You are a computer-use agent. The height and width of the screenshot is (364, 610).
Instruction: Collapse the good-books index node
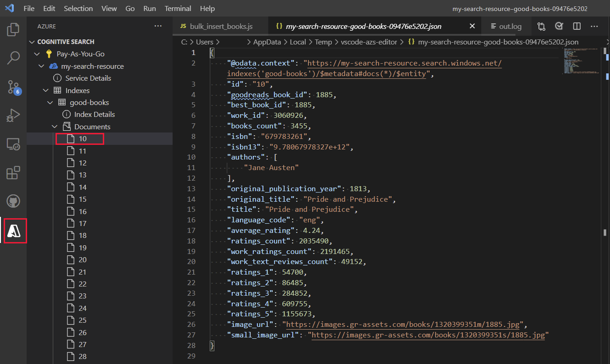click(x=50, y=102)
